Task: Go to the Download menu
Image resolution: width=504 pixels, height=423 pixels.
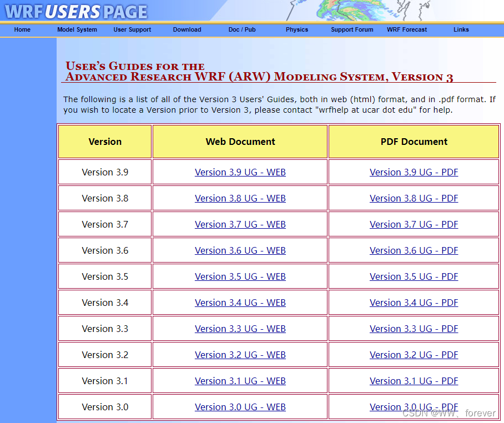Action: tap(187, 29)
